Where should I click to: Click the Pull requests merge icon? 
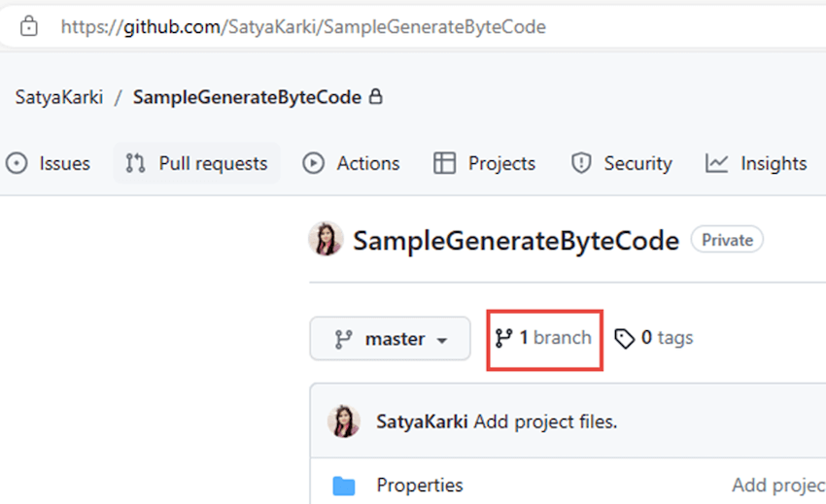click(135, 163)
